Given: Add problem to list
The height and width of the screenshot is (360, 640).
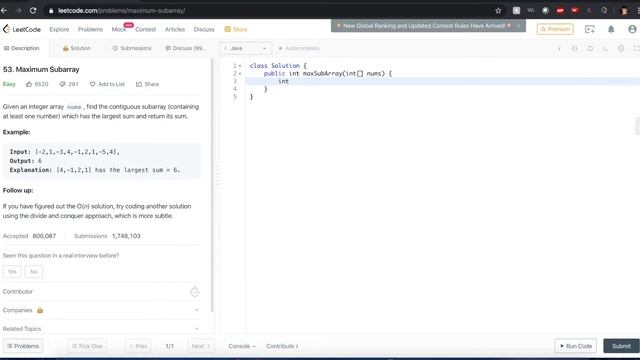Looking at the screenshot, I should tap(107, 84).
